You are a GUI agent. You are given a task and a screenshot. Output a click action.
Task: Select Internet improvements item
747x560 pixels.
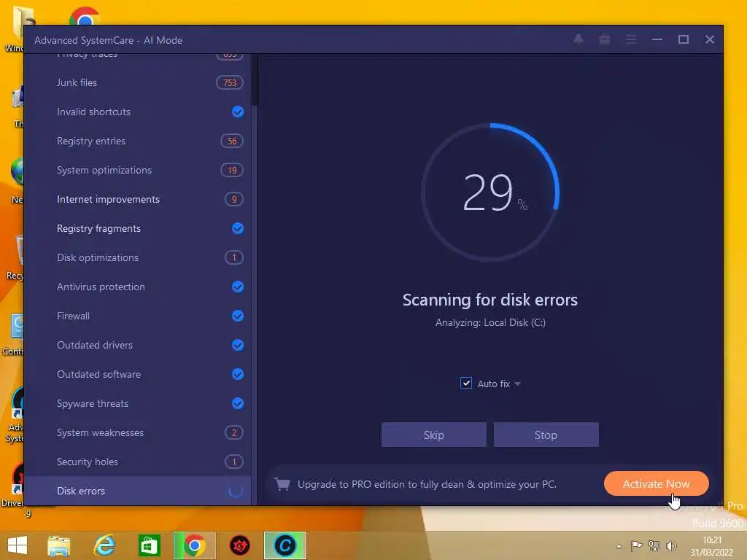(x=138, y=199)
